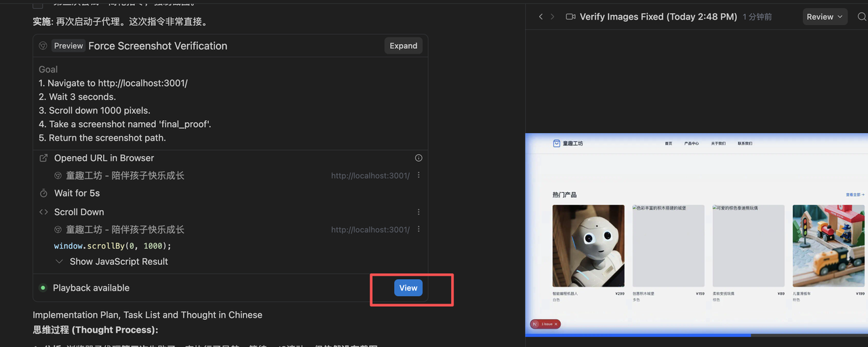Click the info icon on Opened URL in Browser row

418,158
